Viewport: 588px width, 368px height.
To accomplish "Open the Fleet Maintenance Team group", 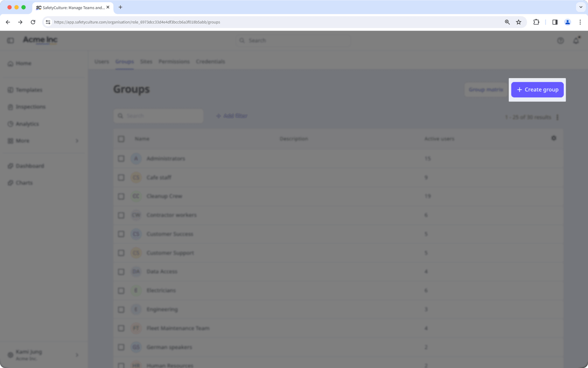I will click(x=178, y=328).
